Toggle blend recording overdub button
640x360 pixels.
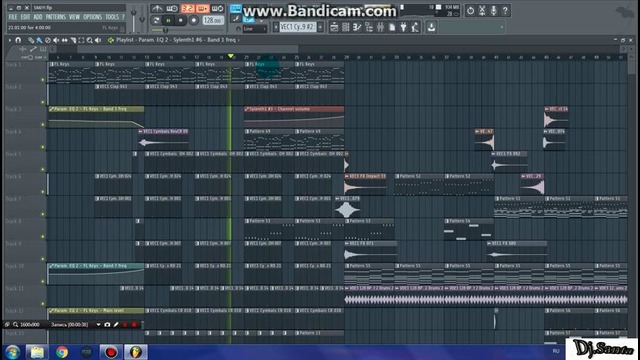[202, 9]
